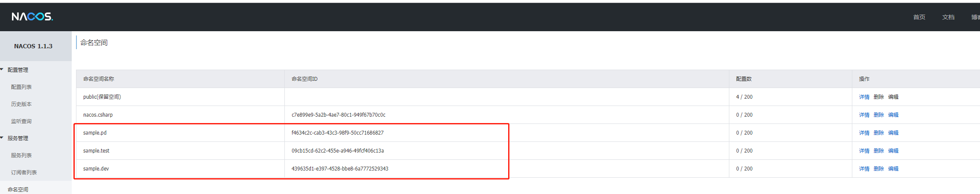
Task: Select 命名空间 in the sidebar
Action: coord(18,189)
